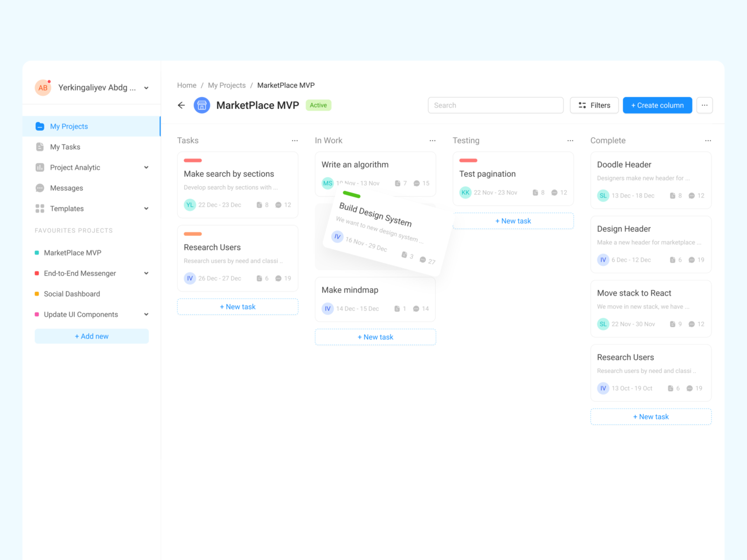Click the Create column button

[657, 105]
